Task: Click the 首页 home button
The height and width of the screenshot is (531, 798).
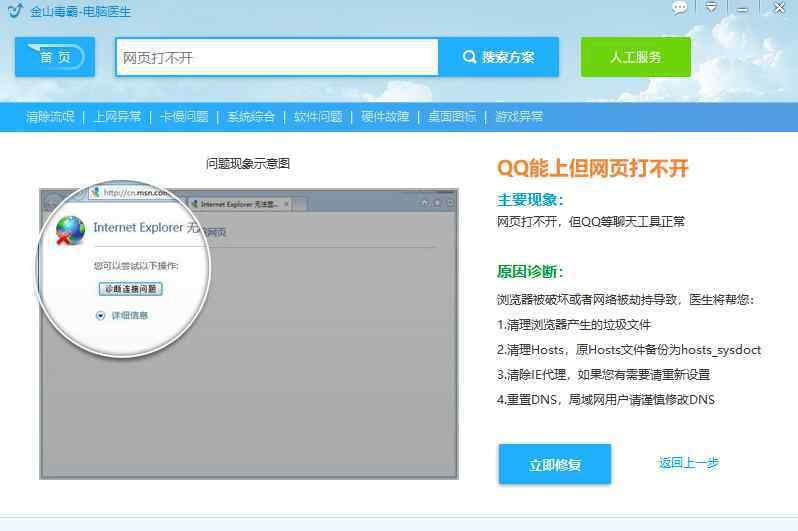Action: click(x=55, y=57)
